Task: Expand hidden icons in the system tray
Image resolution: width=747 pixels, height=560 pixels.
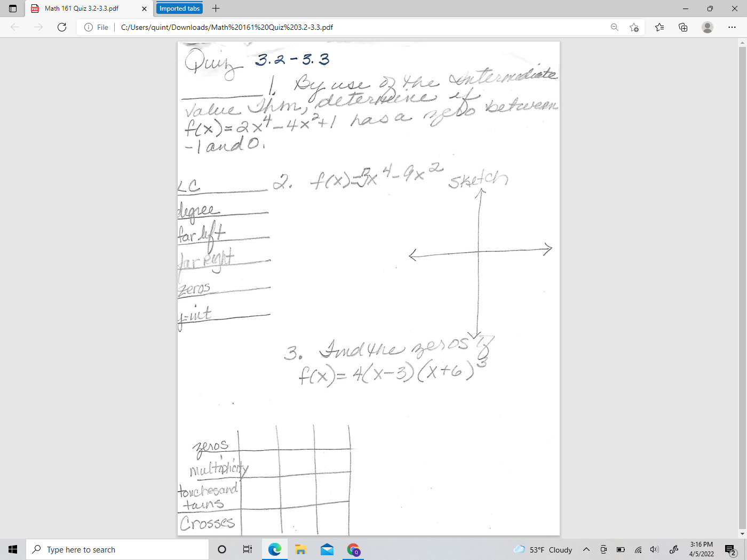Action: click(586, 549)
